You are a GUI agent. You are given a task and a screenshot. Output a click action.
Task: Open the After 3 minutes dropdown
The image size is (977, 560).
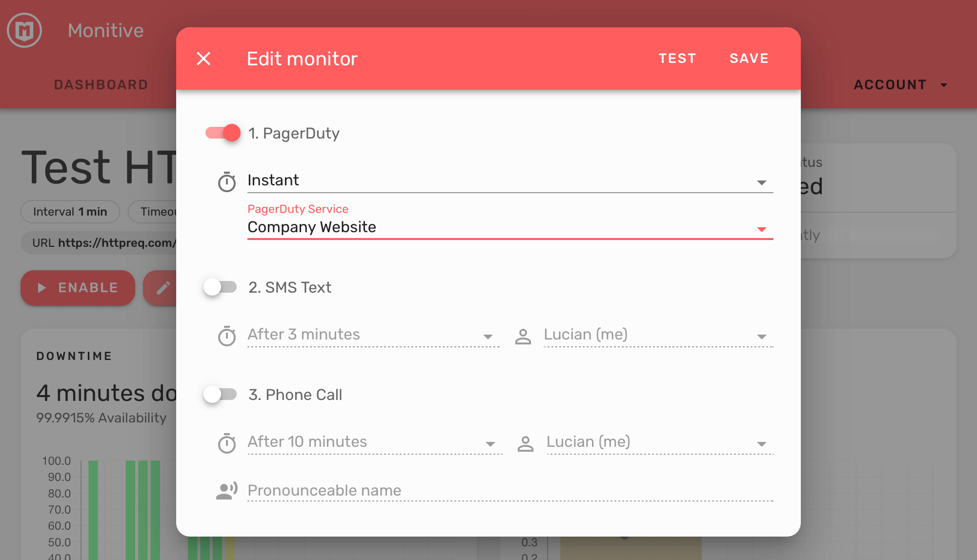tap(373, 335)
